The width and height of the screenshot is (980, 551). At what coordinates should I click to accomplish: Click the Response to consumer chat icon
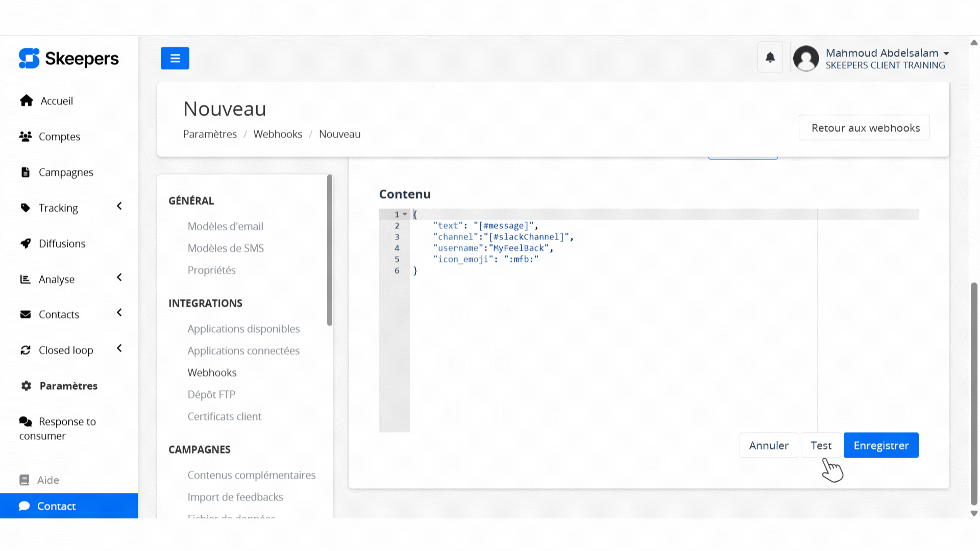[26, 421]
